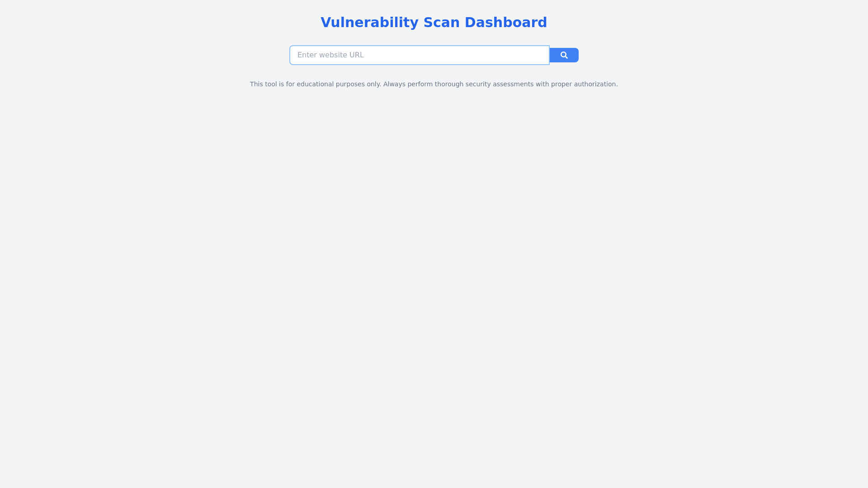The width and height of the screenshot is (868, 488).
Task: Click the empty gray area below the disclaimer
Action: [434, 271]
